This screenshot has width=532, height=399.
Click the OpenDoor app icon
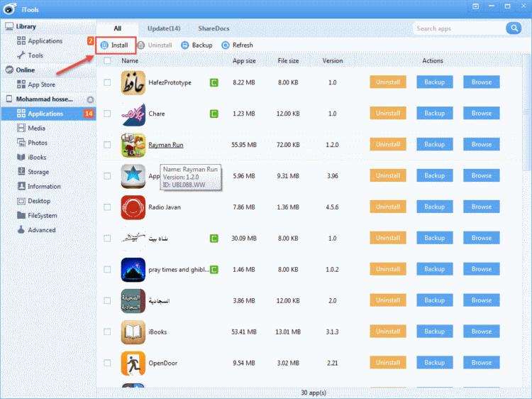point(133,363)
